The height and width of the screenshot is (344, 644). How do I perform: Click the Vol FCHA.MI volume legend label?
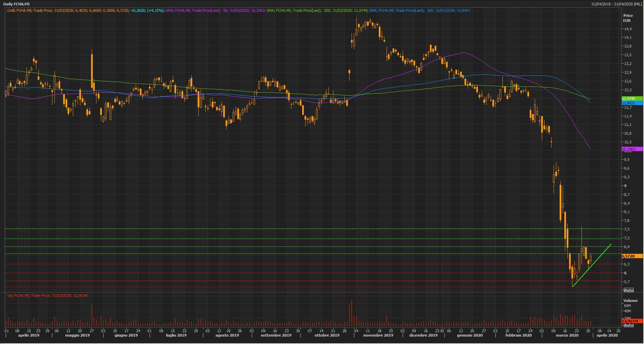click(x=47, y=296)
